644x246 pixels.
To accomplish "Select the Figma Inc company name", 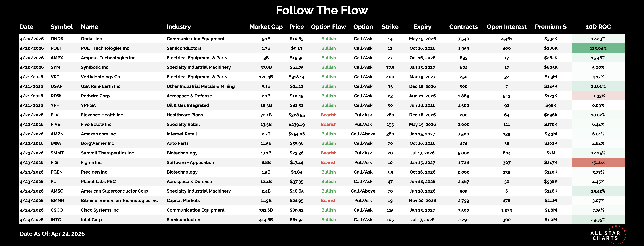I will tap(91, 162).
